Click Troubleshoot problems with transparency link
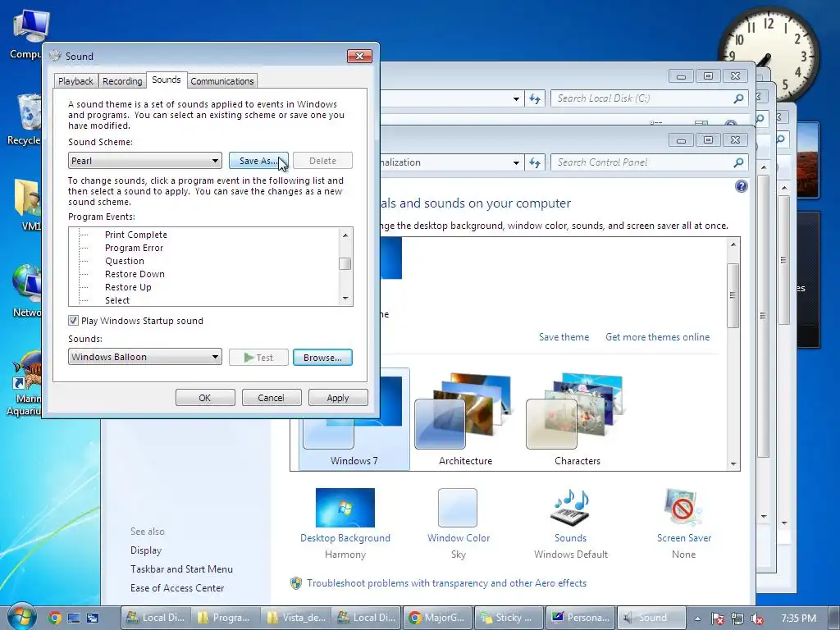The width and height of the screenshot is (840, 630). point(446,583)
